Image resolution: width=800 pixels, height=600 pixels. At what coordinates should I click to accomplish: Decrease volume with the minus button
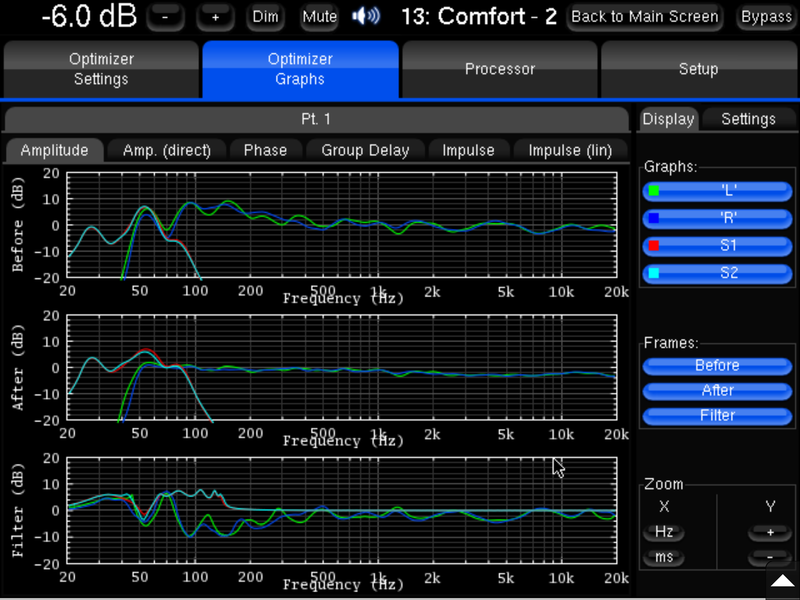click(x=165, y=17)
